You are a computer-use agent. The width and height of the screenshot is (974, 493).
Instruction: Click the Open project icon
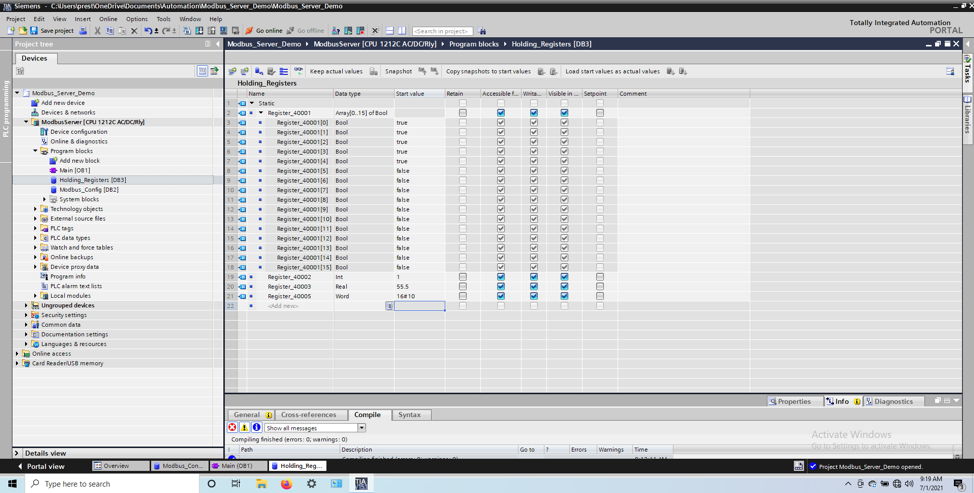[22, 30]
